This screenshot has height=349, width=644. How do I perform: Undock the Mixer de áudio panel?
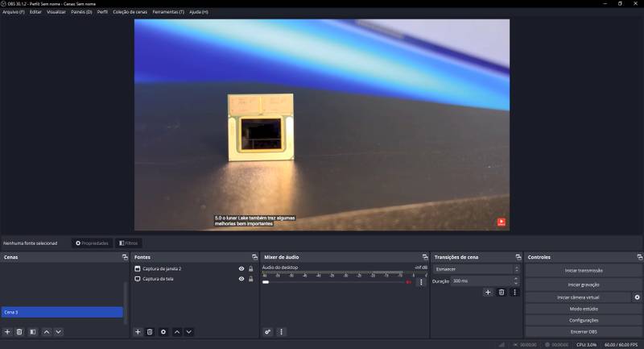(x=425, y=257)
